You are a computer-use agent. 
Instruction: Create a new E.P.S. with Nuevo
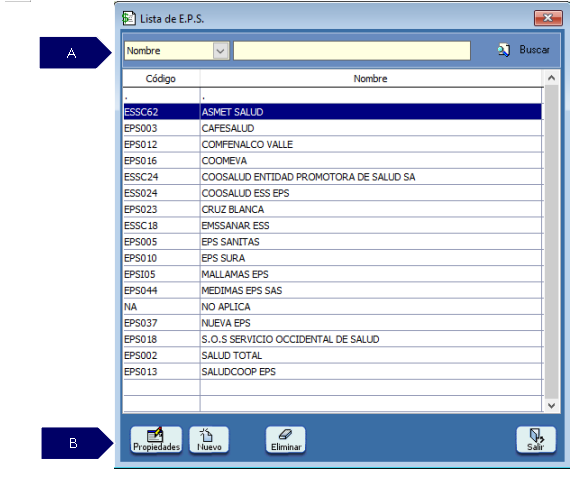209,440
